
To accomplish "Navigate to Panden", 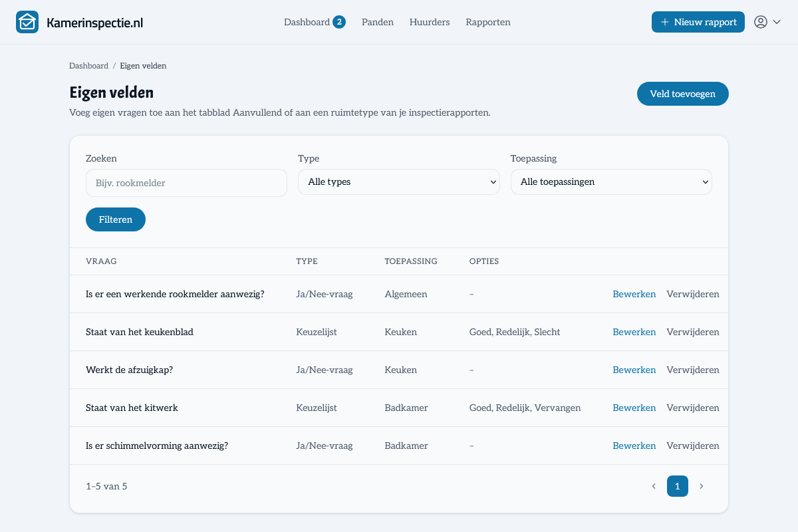I will tap(378, 22).
